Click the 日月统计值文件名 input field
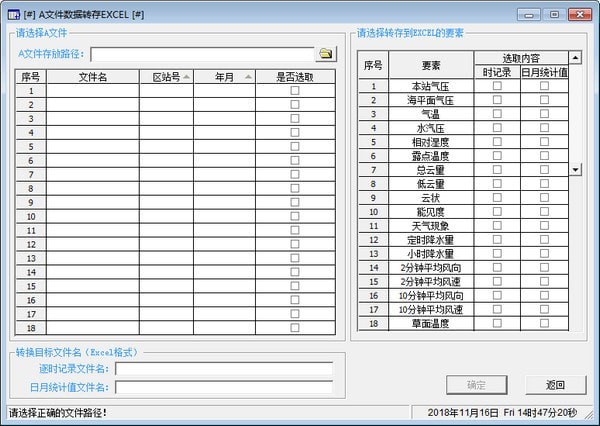The width and height of the screenshot is (600, 426). (224, 387)
